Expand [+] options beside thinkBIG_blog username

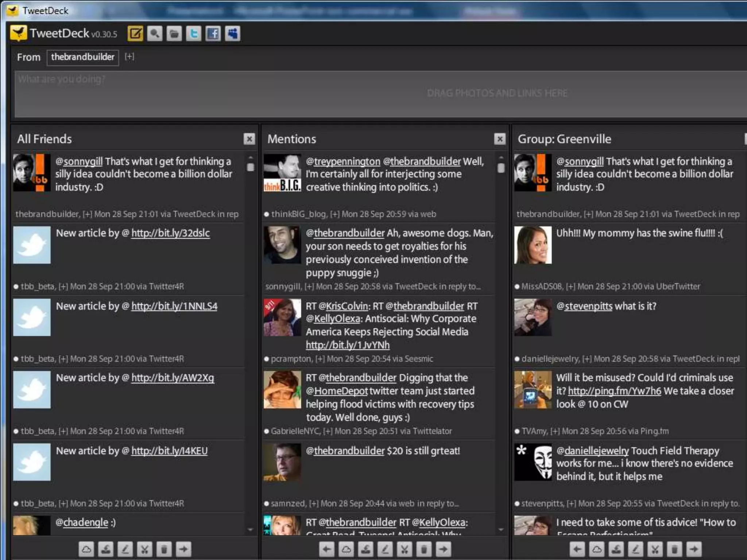click(x=334, y=214)
